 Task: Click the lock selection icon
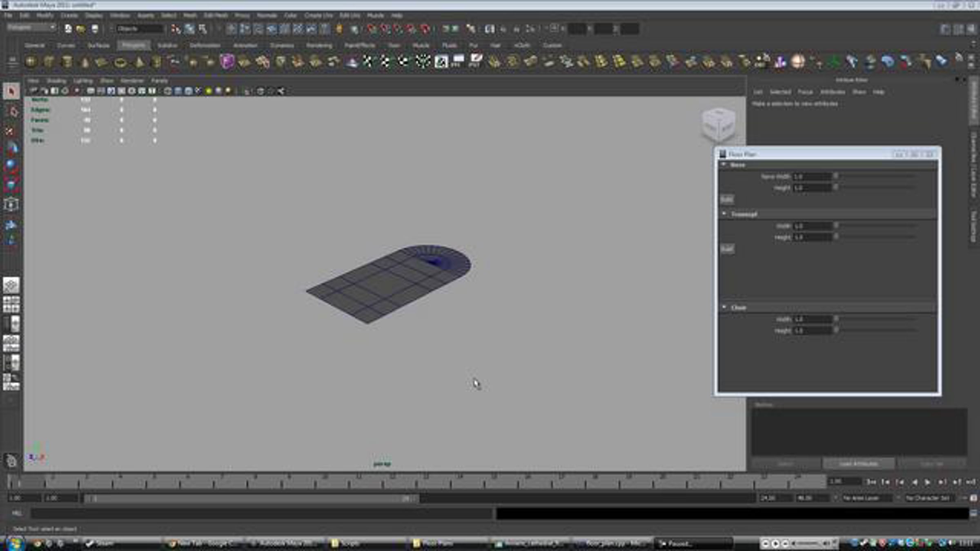click(339, 29)
